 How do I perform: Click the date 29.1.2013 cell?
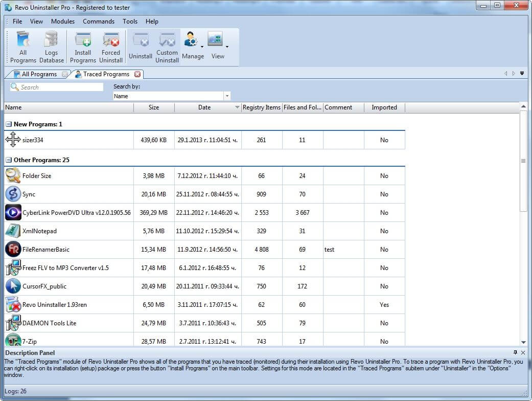pyautogui.click(x=207, y=140)
